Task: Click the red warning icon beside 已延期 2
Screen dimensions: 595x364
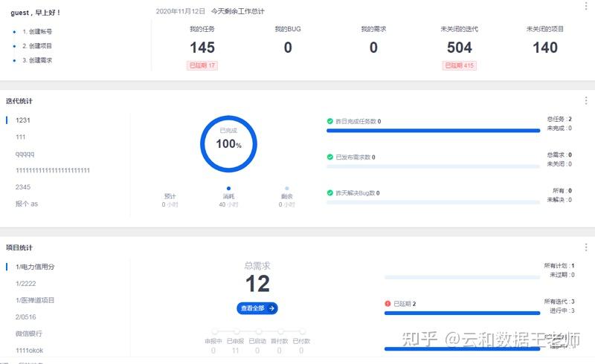Action: [387, 304]
